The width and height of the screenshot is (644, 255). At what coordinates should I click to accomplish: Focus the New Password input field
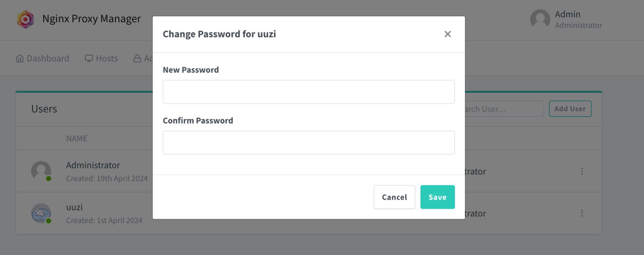(308, 91)
